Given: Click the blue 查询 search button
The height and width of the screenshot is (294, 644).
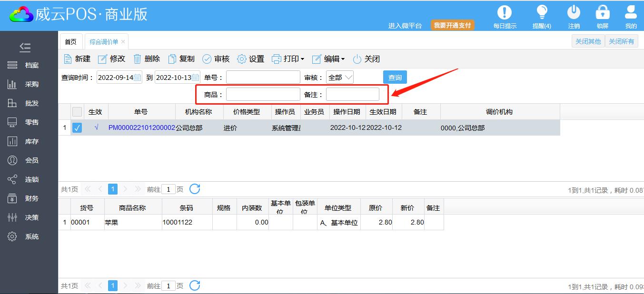Looking at the screenshot, I should tap(395, 78).
